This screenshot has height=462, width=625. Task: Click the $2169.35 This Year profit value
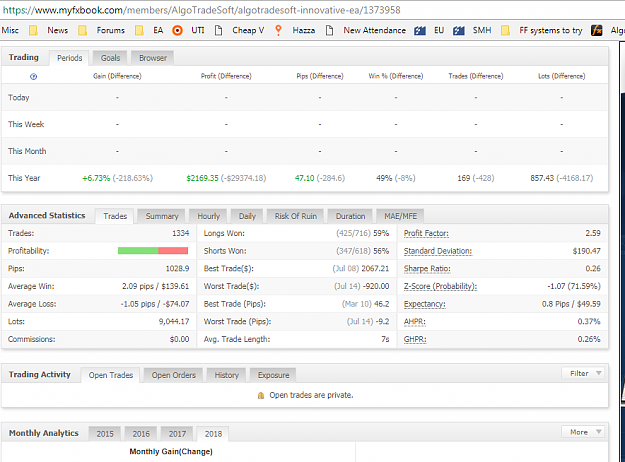[202, 178]
